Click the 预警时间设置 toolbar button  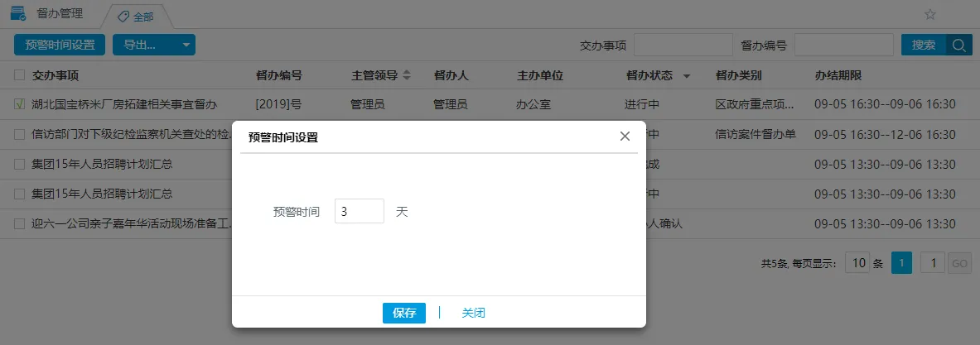click(60, 45)
